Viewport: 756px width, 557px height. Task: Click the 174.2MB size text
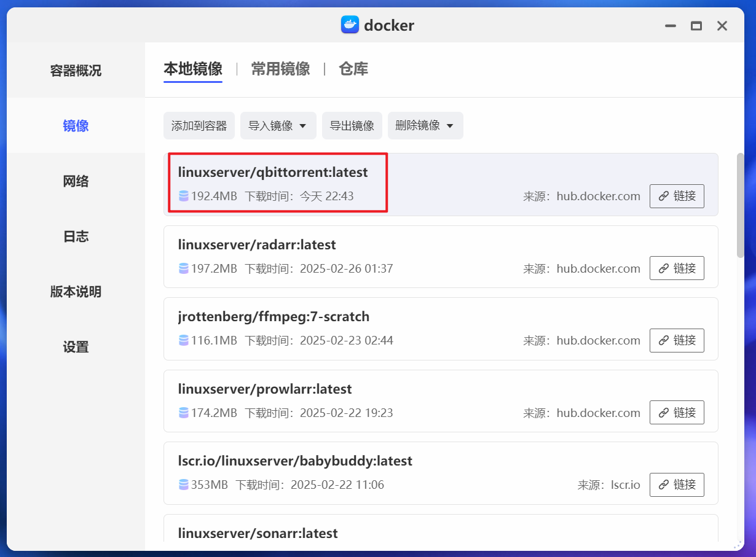point(214,413)
